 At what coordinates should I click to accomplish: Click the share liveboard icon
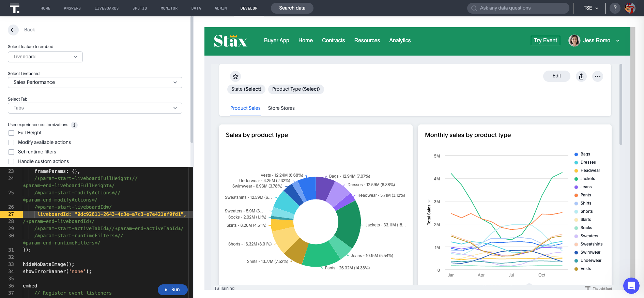point(581,76)
